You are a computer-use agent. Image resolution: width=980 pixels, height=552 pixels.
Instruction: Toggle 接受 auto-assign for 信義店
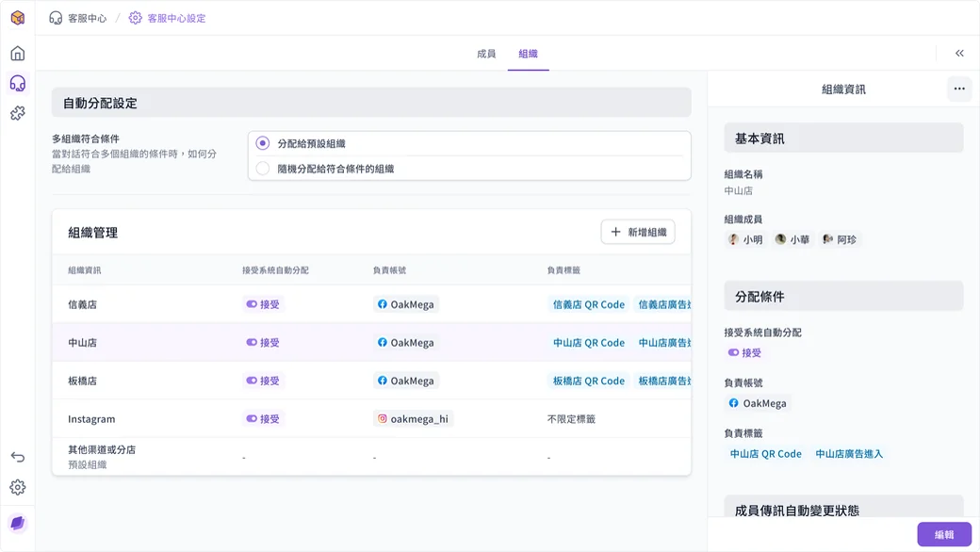coord(263,304)
